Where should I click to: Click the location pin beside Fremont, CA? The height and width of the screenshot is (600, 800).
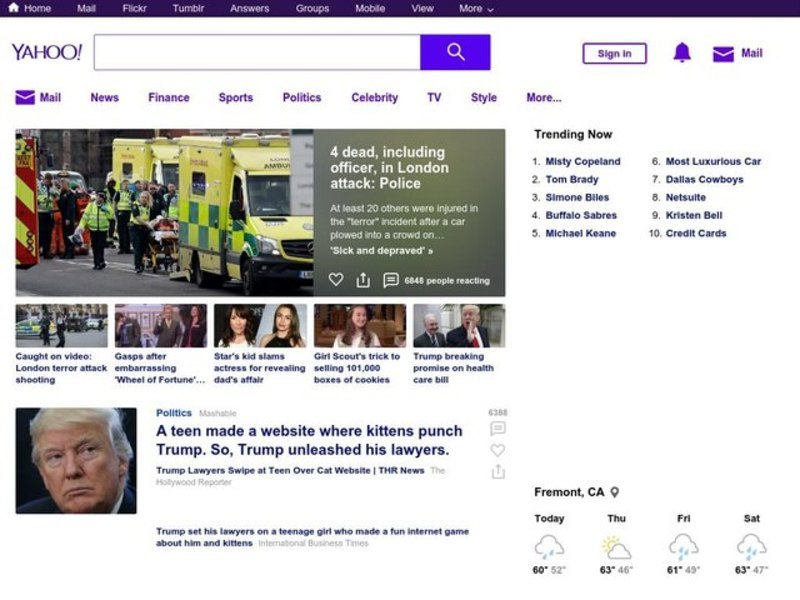615,492
